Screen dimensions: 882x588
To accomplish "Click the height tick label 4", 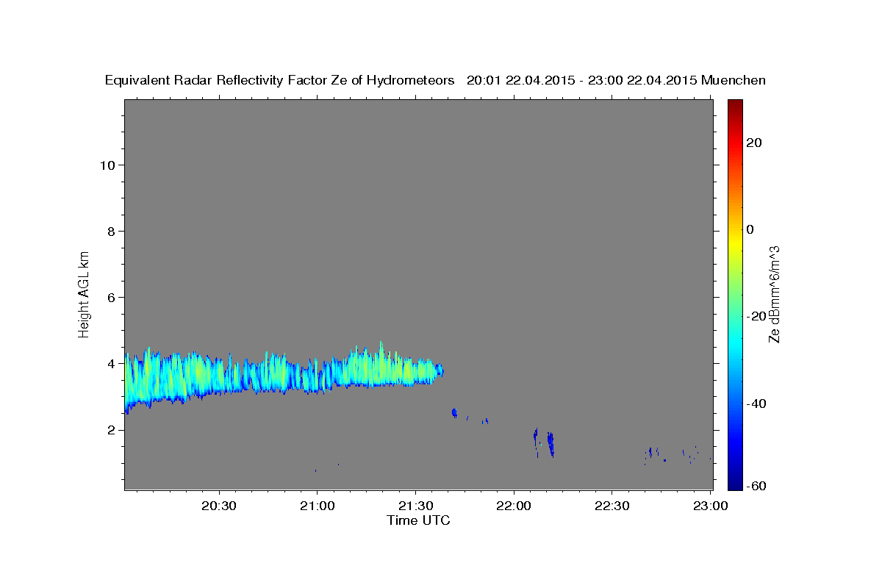I will pyautogui.click(x=111, y=363).
